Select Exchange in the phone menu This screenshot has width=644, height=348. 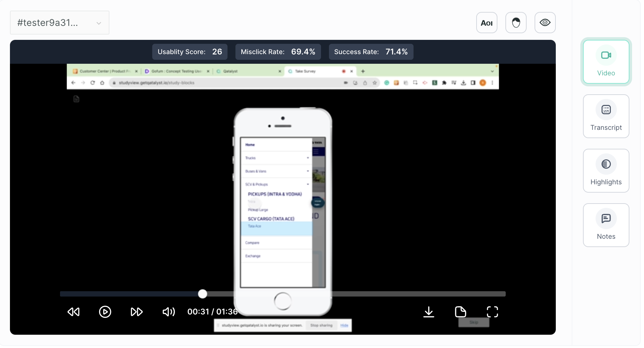pyautogui.click(x=276, y=256)
